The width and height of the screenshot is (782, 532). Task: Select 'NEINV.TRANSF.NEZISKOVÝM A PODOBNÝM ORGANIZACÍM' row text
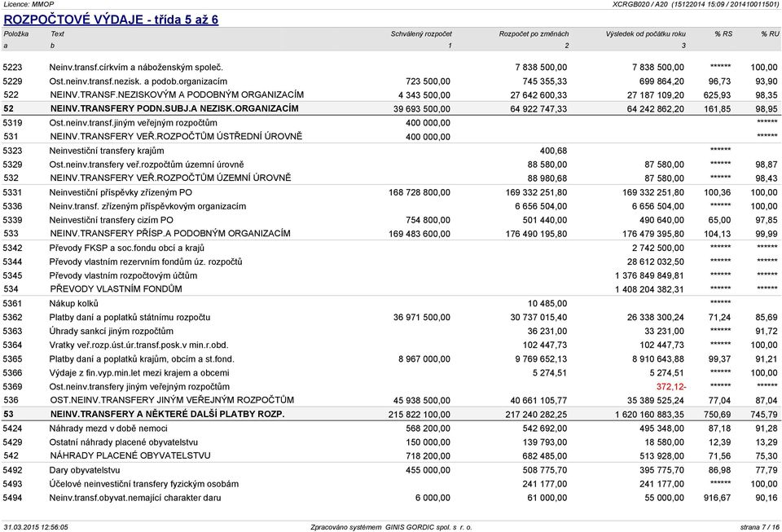[x=177, y=95]
